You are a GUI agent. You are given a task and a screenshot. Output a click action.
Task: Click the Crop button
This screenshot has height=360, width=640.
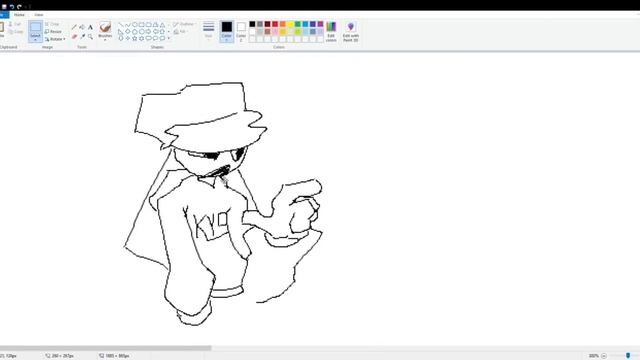click(52, 24)
